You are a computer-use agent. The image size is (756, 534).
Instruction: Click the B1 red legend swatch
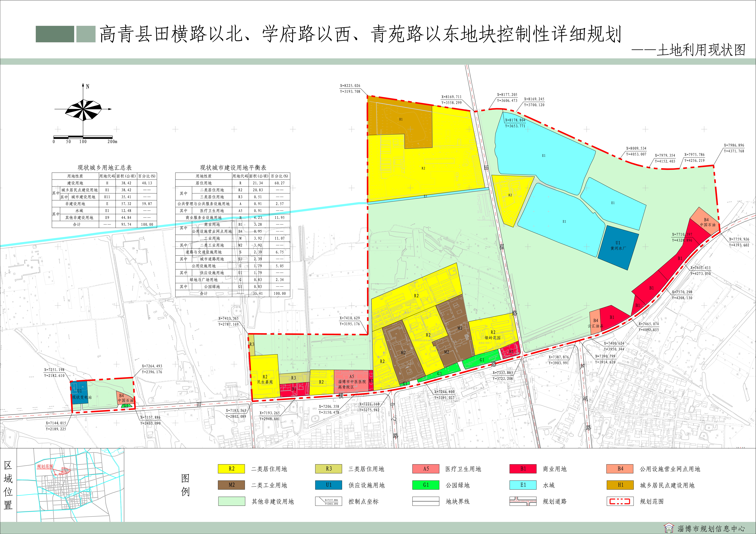click(523, 469)
